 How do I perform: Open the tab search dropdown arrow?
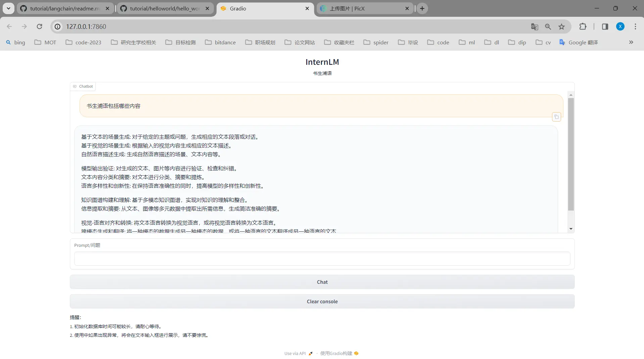pyautogui.click(x=8, y=8)
